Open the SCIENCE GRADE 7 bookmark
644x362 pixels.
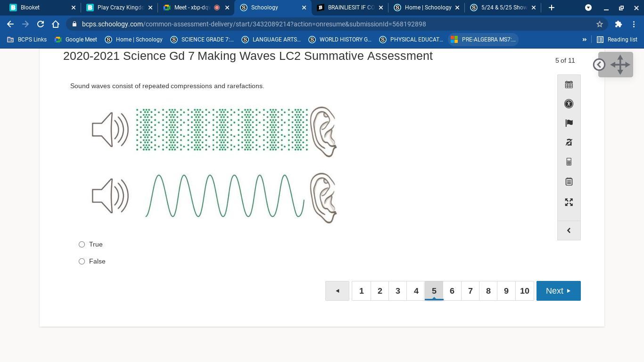[202, 40]
